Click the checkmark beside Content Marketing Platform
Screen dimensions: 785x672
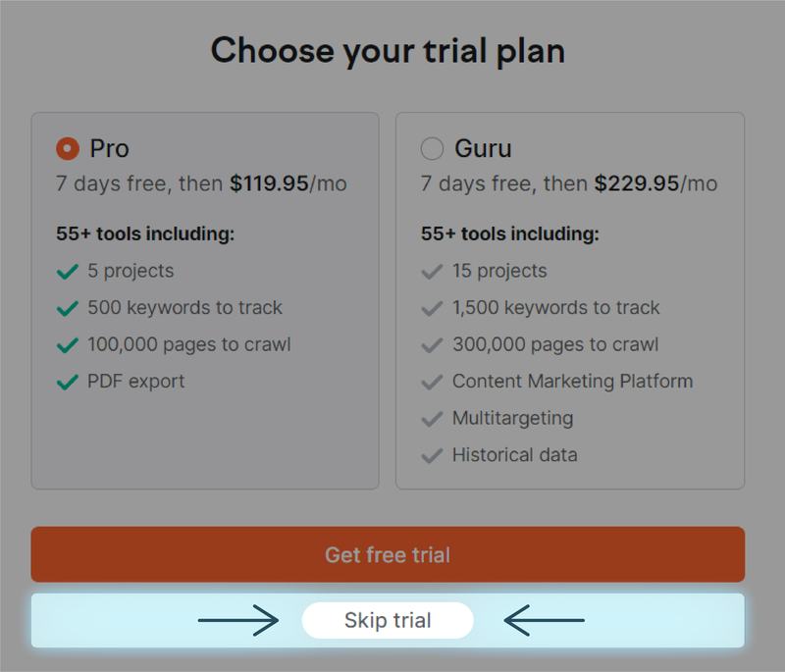tap(432, 382)
